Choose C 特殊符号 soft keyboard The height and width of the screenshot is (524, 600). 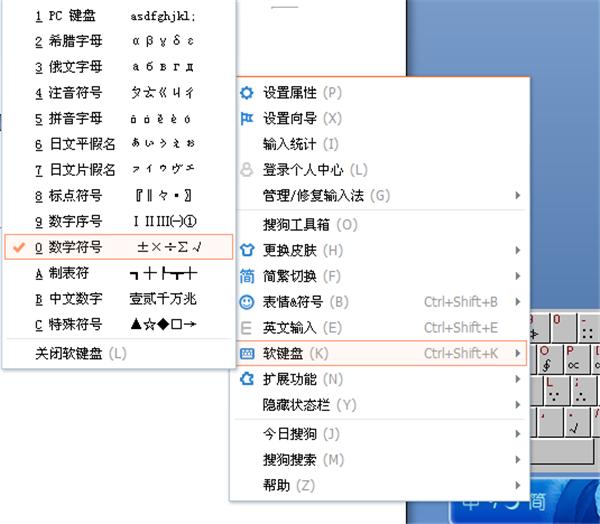pyautogui.click(x=119, y=325)
